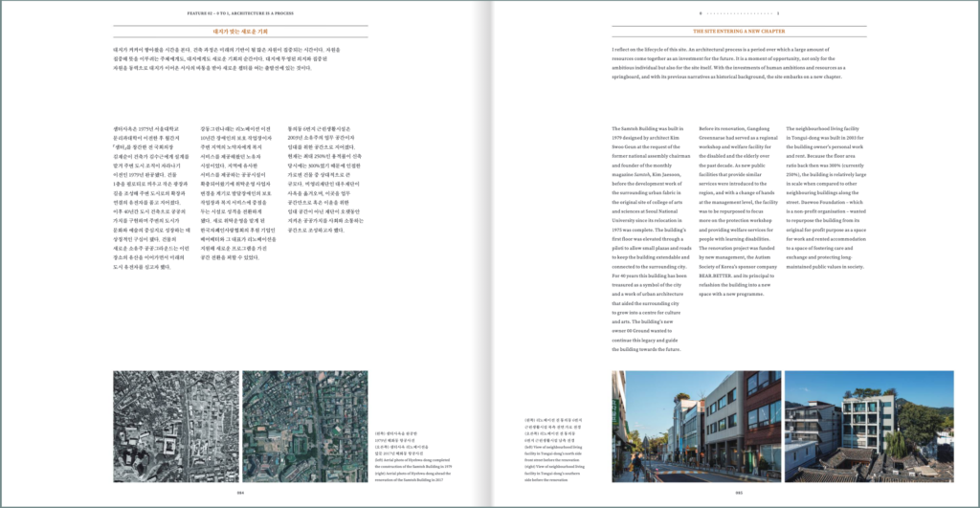Screen dimensions: 980x508
Task: Click column starting 'The neighbourhood living facility'
Action: 826,197
